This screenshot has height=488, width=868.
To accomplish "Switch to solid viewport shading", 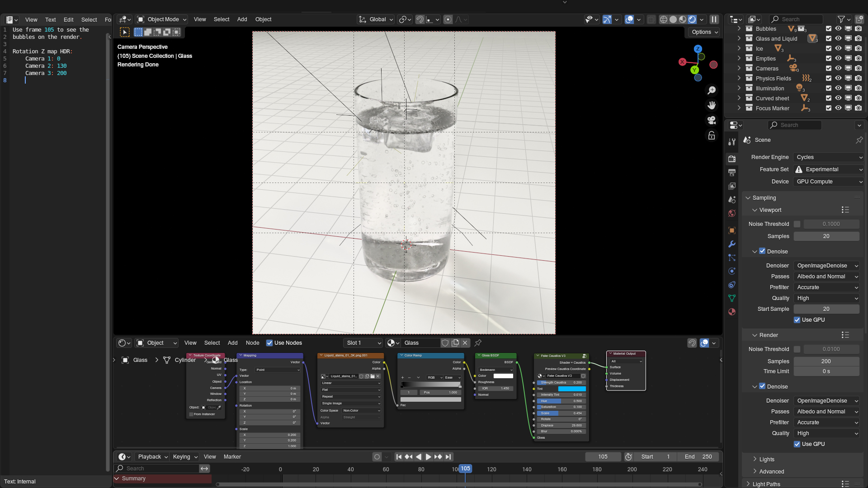I will tap(673, 19).
